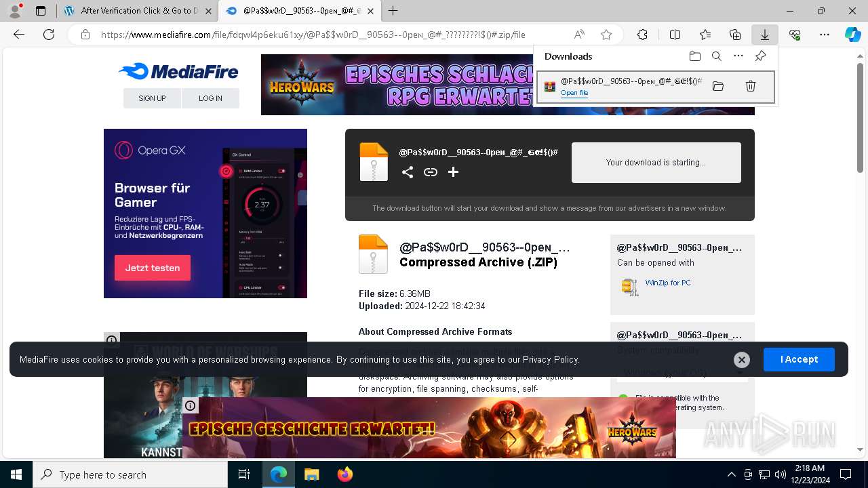Click the LOG IN button
The image size is (868, 488).
pyautogui.click(x=210, y=98)
